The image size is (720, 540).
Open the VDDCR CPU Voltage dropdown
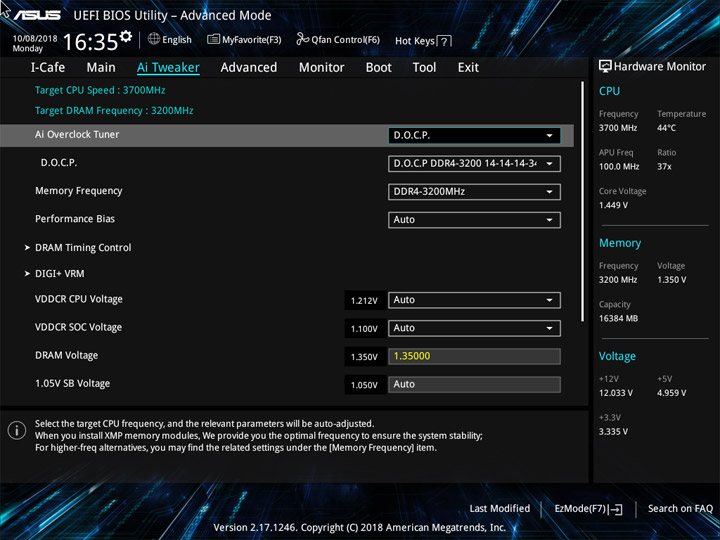(x=474, y=300)
